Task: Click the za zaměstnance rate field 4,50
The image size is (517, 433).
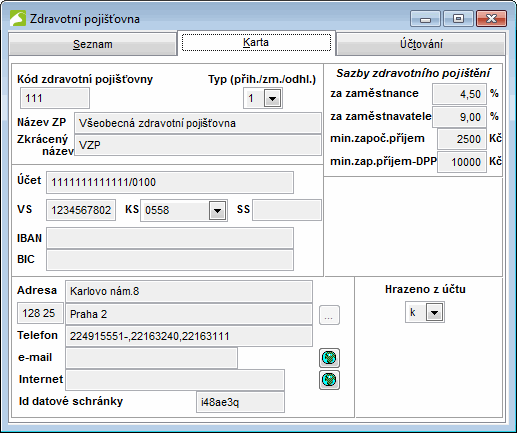Action: (459, 94)
